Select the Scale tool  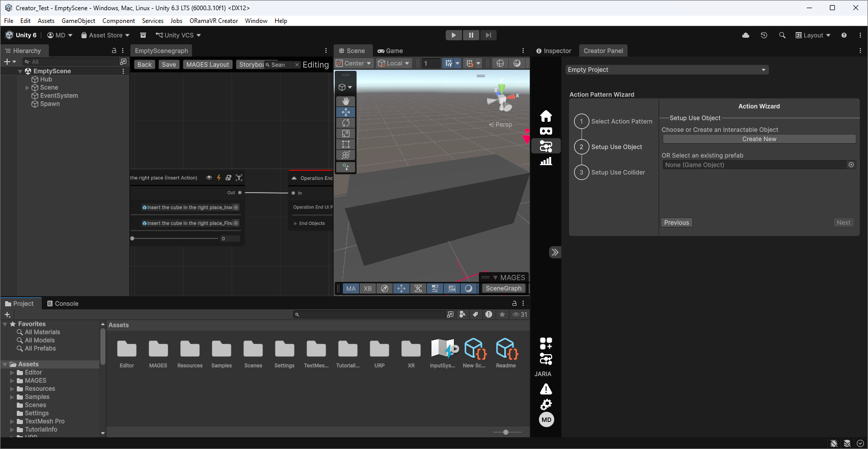(x=346, y=134)
